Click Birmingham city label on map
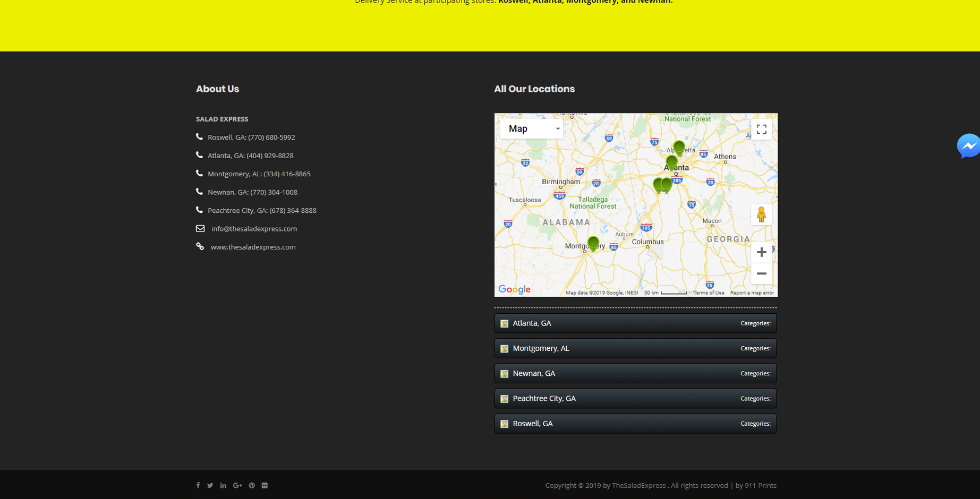 pos(561,182)
